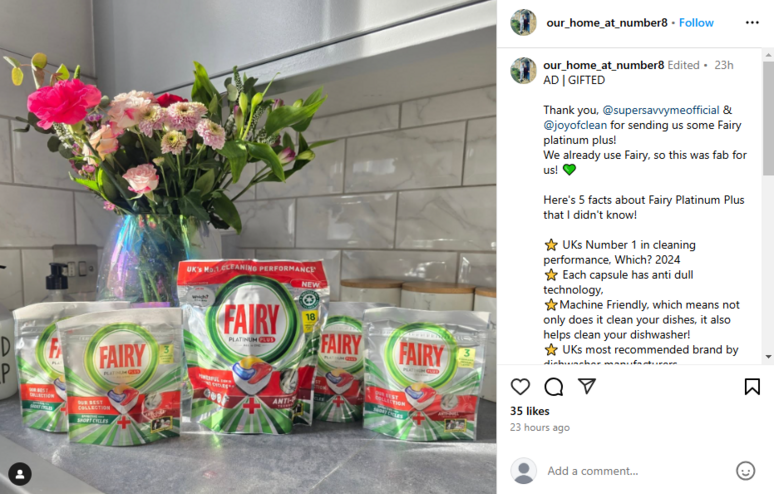This screenshot has height=494, width=774.
Task: Follow our_home_at_number8
Action: click(x=696, y=23)
